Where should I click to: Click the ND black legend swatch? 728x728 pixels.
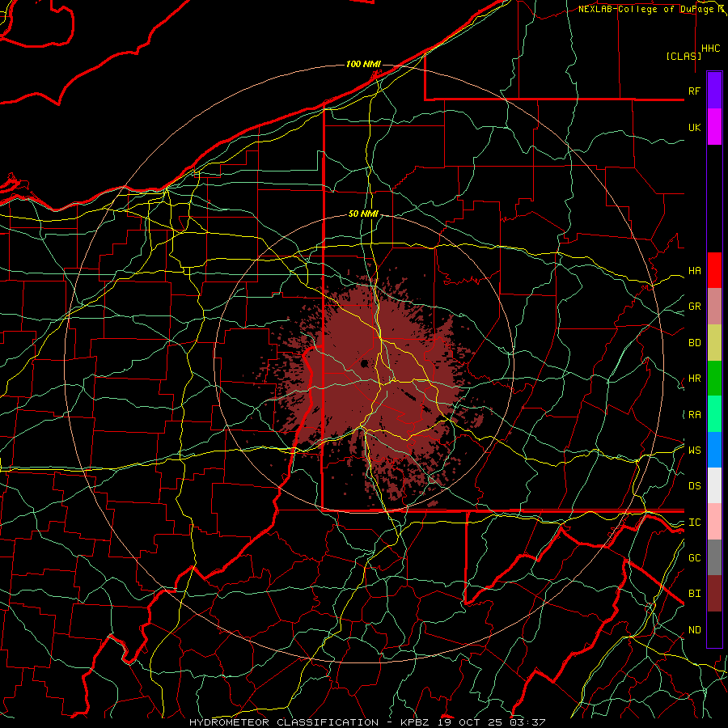(x=714, y=629)
